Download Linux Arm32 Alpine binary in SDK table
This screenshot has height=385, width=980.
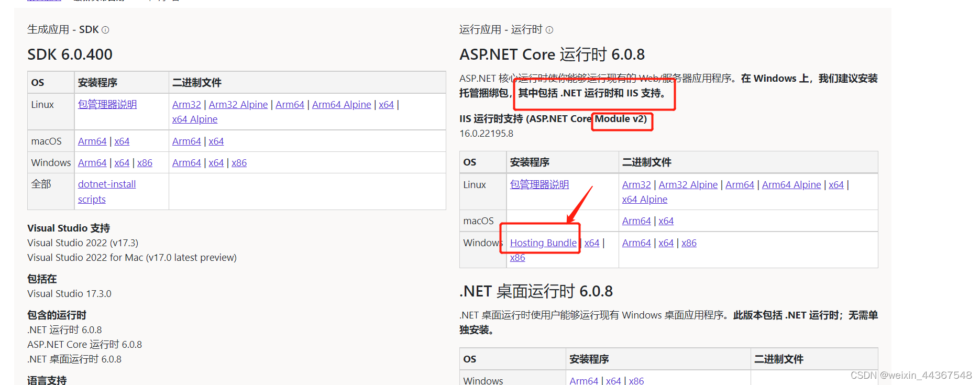(238, 104)
